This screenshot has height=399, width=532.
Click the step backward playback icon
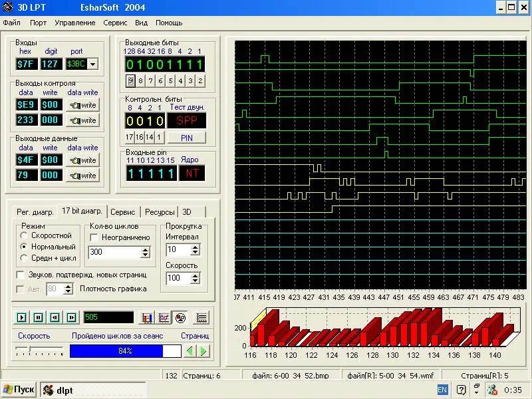click(55, 318)
